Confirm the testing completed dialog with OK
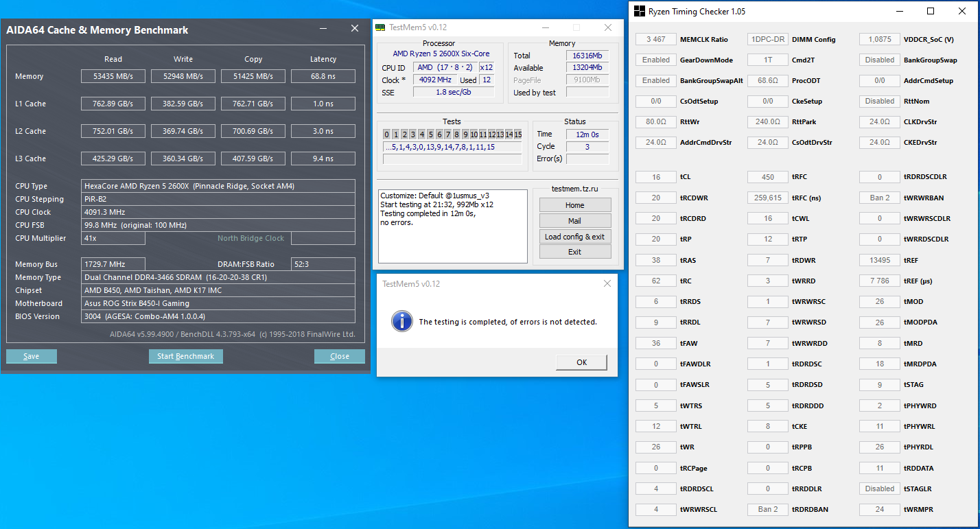 click(x=581, y=362)
